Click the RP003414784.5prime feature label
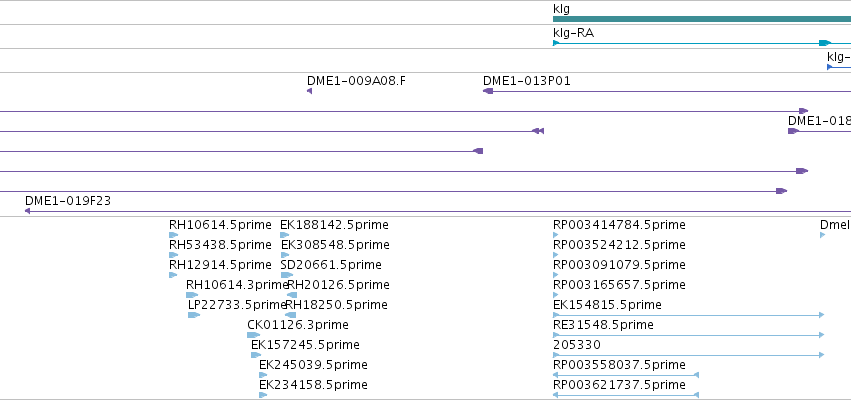851x400 pixels. 619,225
